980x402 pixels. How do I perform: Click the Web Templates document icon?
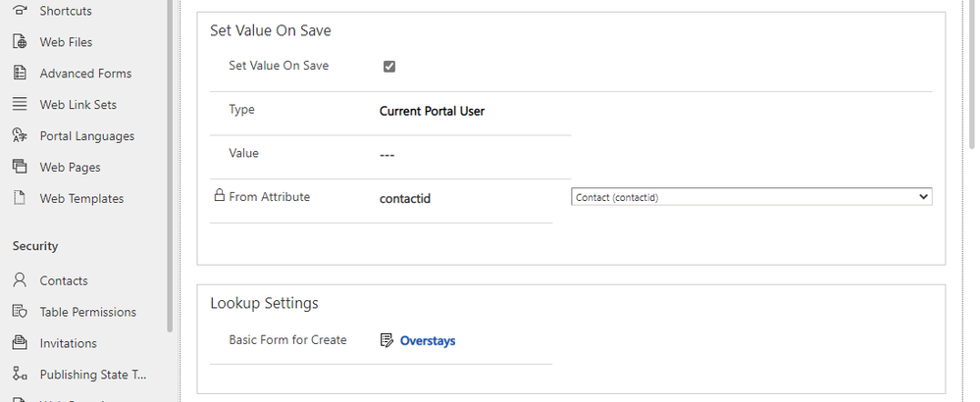click(19, 199)
